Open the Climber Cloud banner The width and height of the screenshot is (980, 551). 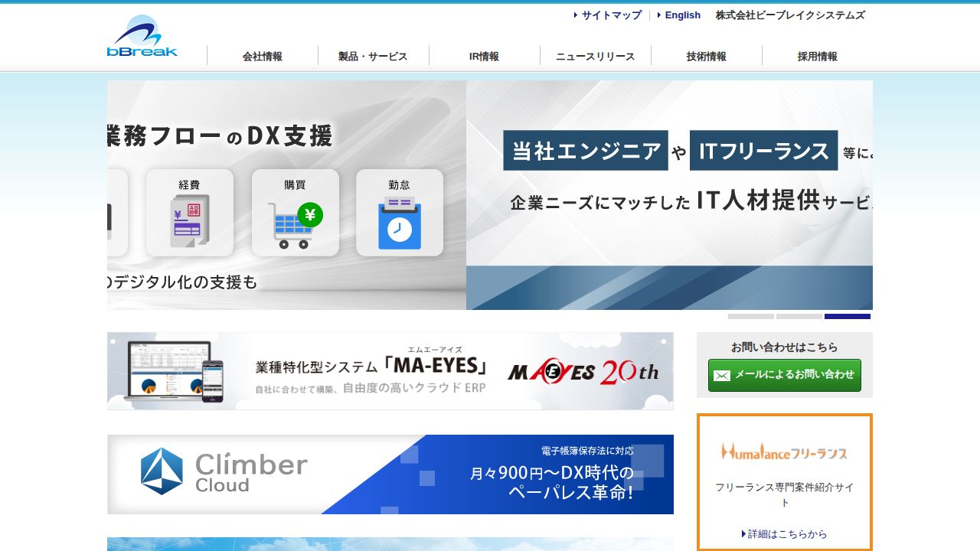(x=390, y=474)
